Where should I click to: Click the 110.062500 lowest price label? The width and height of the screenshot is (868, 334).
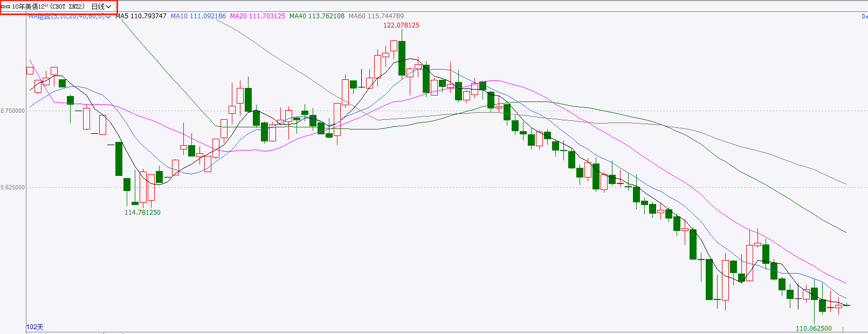tap(814, 328)
